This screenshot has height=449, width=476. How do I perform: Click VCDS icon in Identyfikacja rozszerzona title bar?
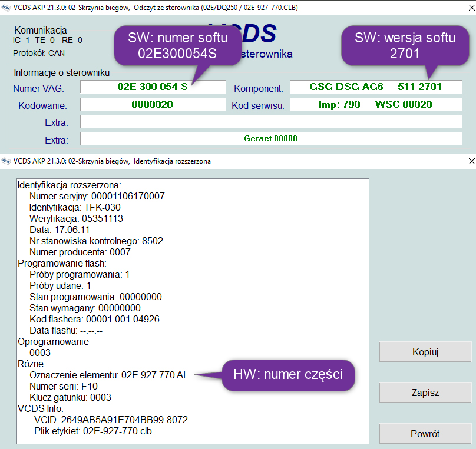coord(6,161)
